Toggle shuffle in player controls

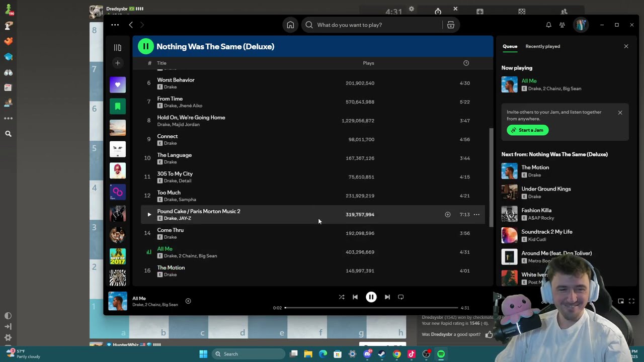point(342,297)
